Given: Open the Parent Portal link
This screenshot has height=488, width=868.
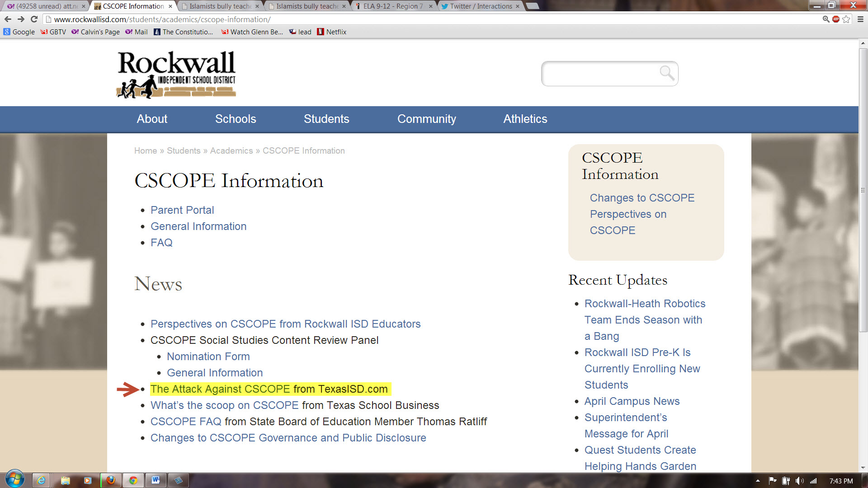Looking at the screenshot, I should (x=182, y=210).
